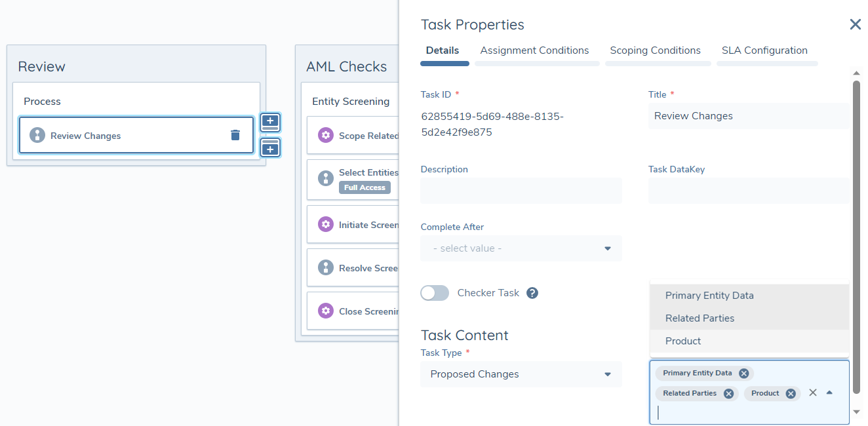Switch to the Assignment Conditions tab
The width and height of the screenshot is (868, 426).
pyautogui.click(x=534, y=50)
